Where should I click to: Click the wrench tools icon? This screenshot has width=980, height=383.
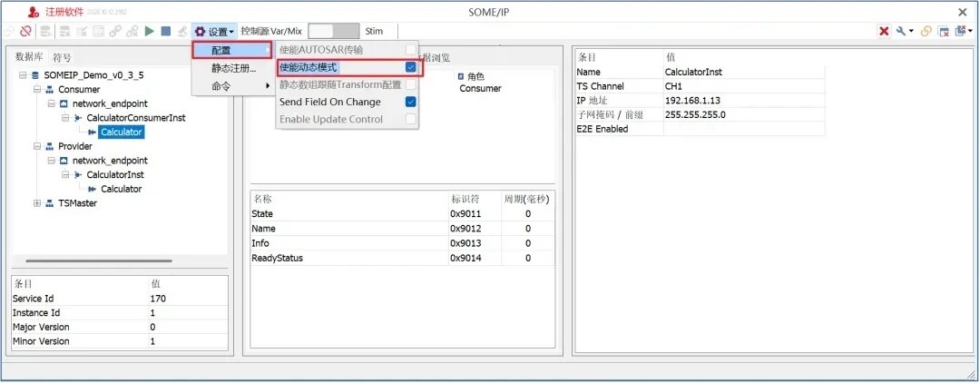tap(901, 31)
